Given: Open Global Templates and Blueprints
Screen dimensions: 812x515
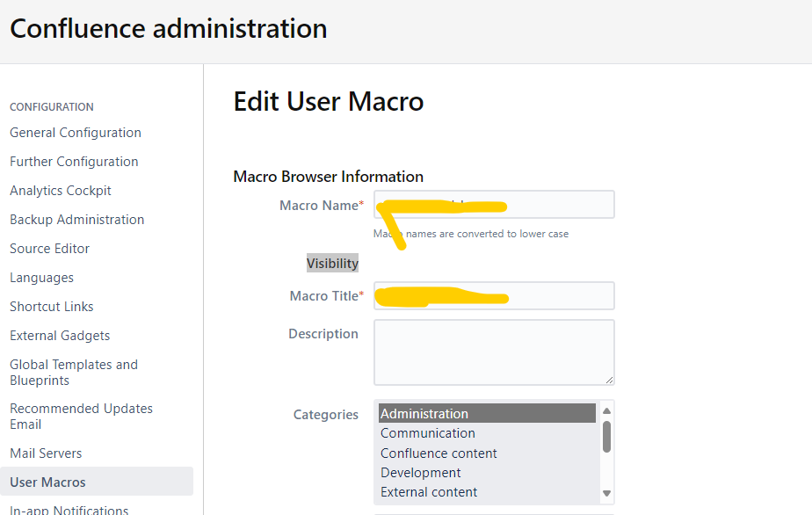Looking at the screenshot, I should point(74,373).
